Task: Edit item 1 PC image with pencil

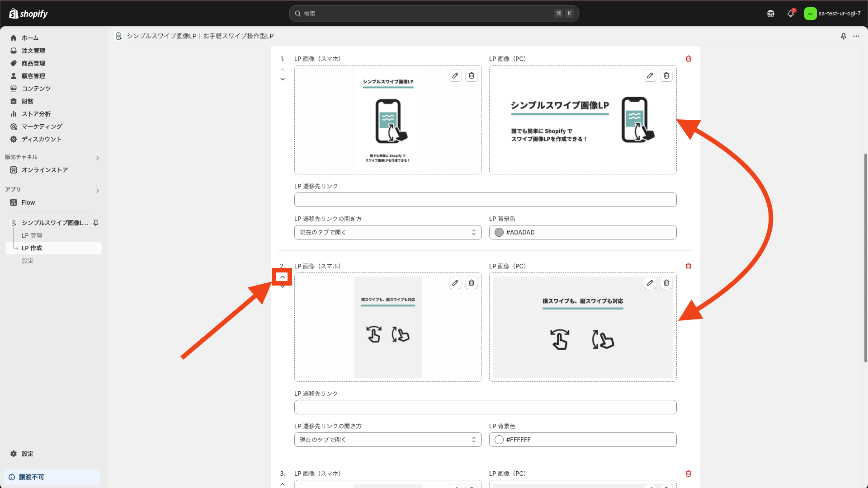Action: [x=650, y=75]
